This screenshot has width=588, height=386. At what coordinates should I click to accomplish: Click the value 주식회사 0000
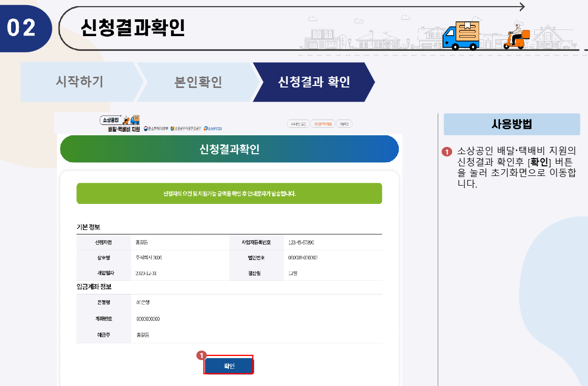tap(149, 258)
